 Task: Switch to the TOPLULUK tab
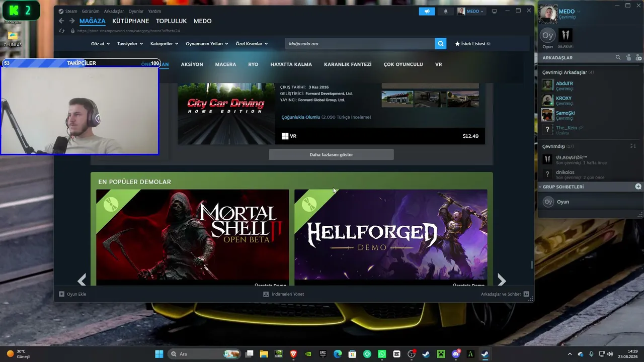click(x=171, y=21)
